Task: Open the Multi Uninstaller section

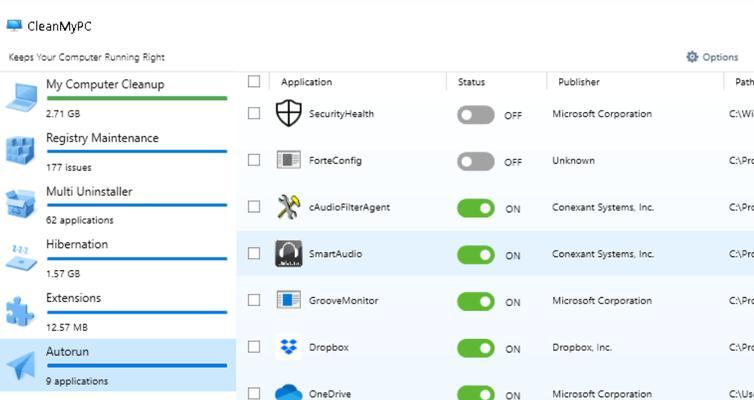Action: pyautogui.click(x=118, y=205)
